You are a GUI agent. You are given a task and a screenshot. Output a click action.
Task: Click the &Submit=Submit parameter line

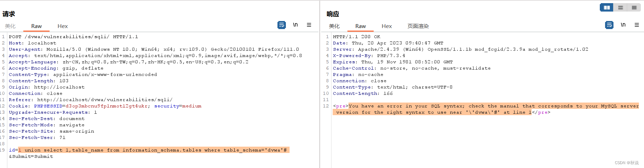tap(31, 156)
